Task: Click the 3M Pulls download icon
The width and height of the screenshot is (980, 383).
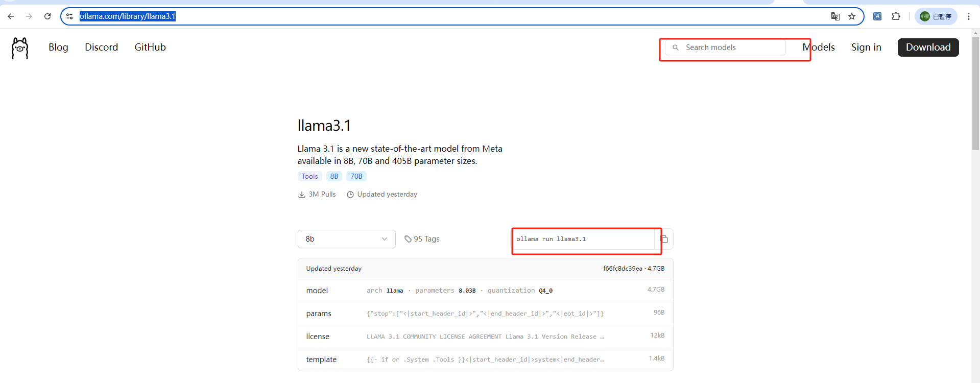Action: [302, 195]
